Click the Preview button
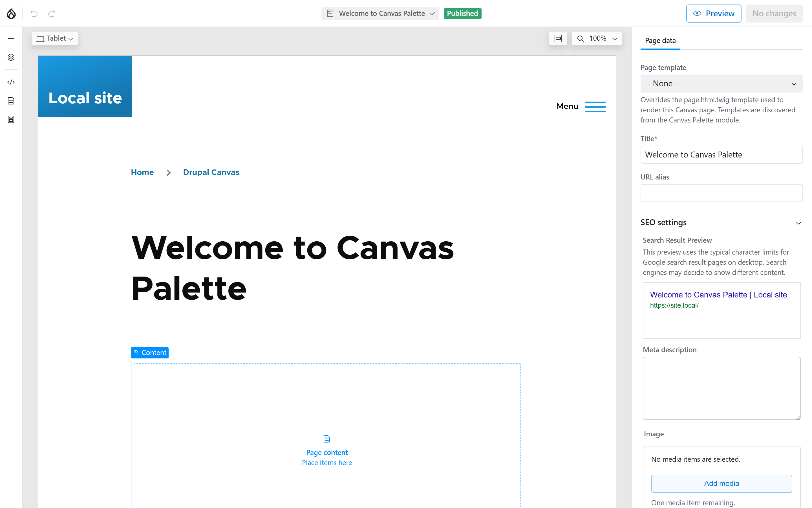 tap(714, 14)
